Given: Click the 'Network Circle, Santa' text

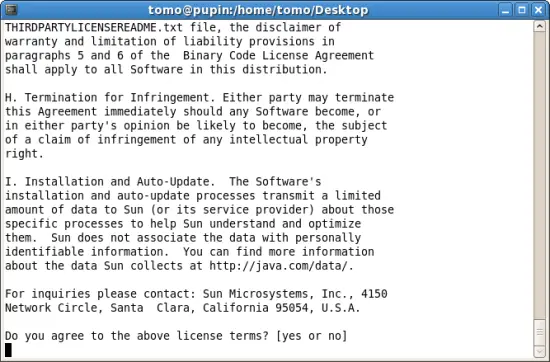Looking at the screenshot, I should point(74,308).
